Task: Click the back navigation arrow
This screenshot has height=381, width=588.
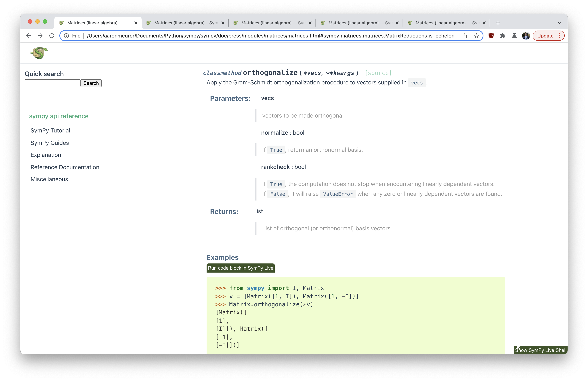Action: [28, 35]
